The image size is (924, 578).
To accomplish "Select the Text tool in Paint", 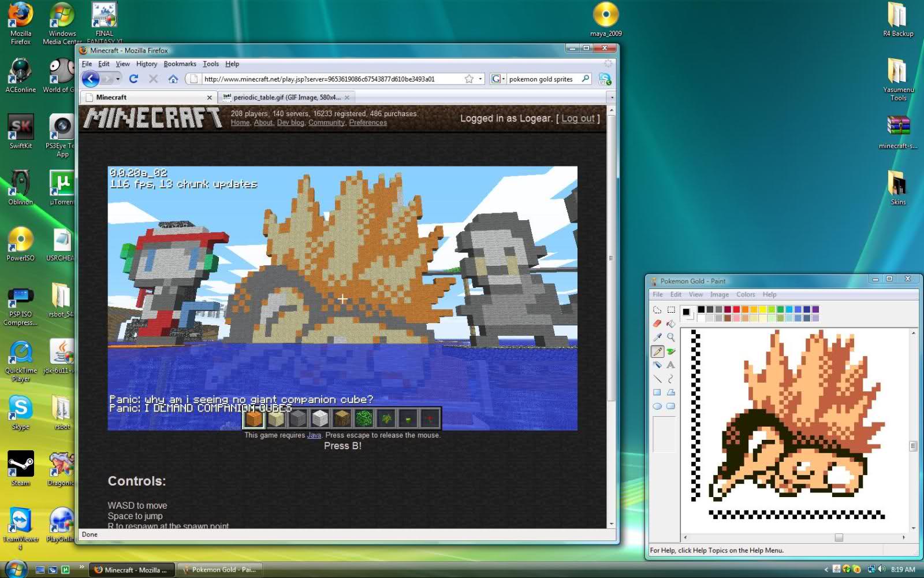I will coord(671,365).
